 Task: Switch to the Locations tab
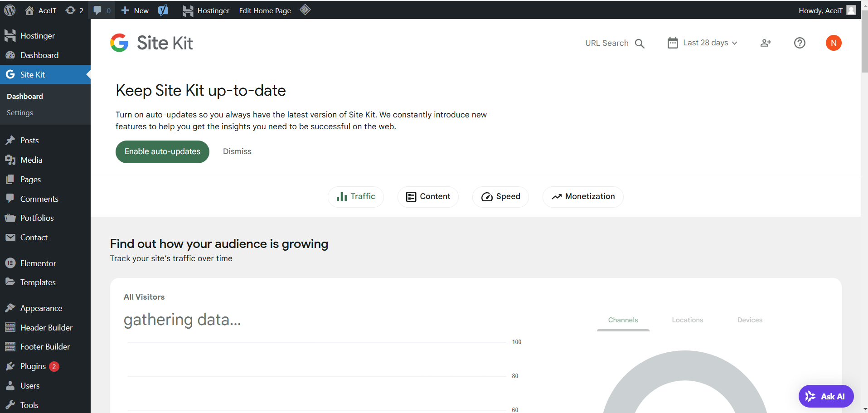687,320
